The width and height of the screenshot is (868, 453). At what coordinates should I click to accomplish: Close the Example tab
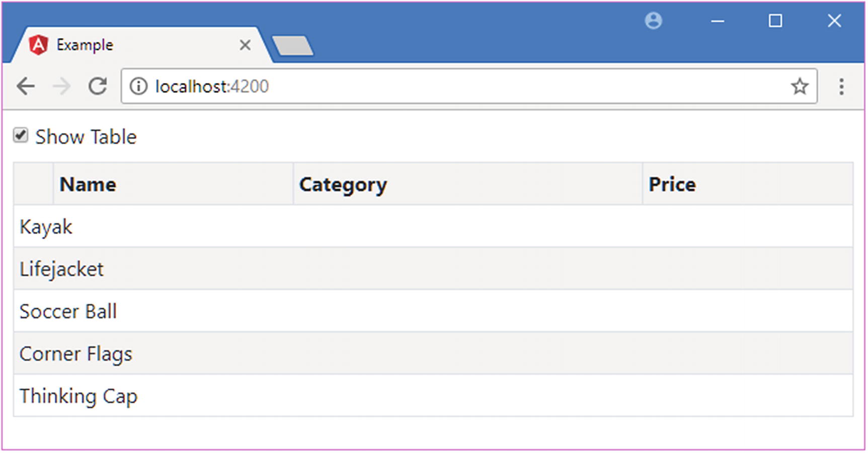click(245, 45)
